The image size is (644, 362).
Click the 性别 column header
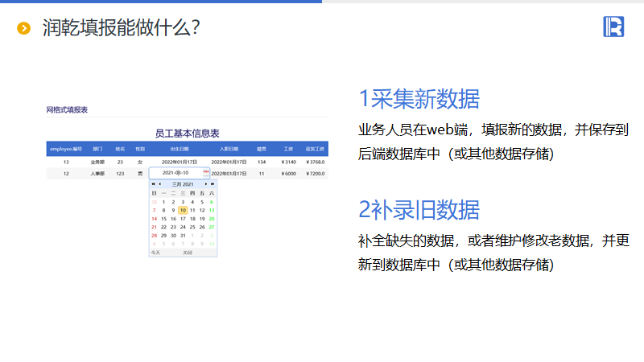pos(140,149)
